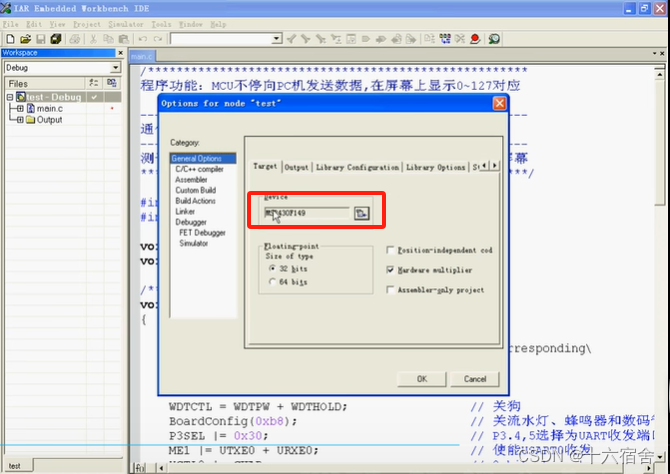Click the Next Bookmark toolbar icon
The image size is (670, 474).
[x=380, y=39]
